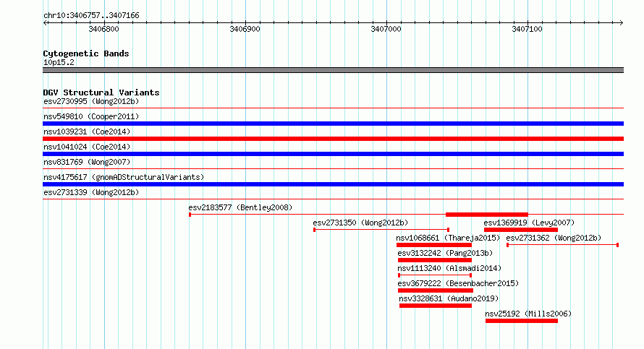644x349 pixels.
Task: Open the nsv549810 (Cooper2011) label
Action: click(91, 116)
